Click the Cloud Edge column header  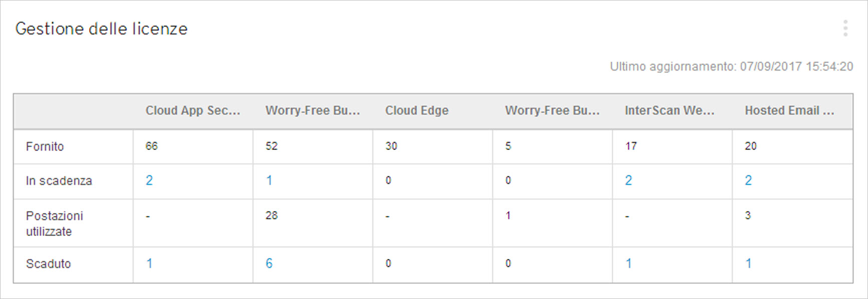(416, 110)
